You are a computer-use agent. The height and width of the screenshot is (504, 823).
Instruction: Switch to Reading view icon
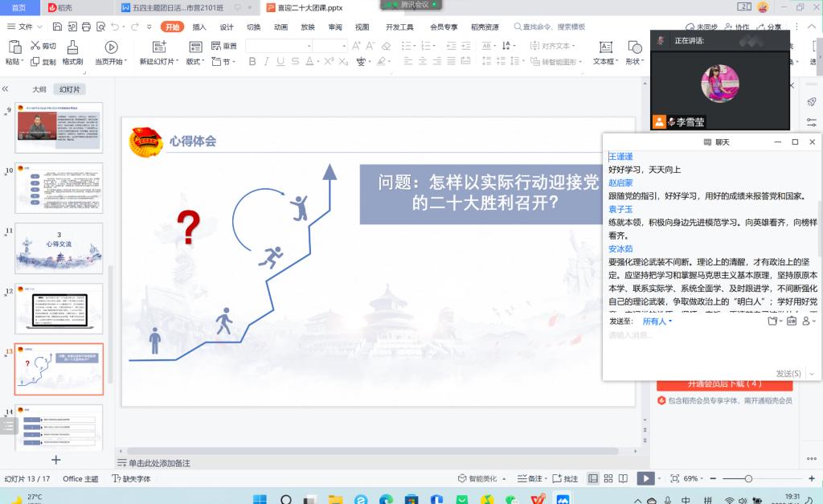(623, 478)
